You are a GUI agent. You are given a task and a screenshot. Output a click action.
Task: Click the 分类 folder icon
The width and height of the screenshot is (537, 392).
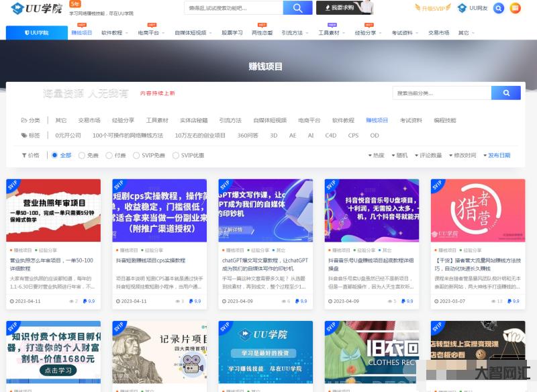tap(24, 120)
